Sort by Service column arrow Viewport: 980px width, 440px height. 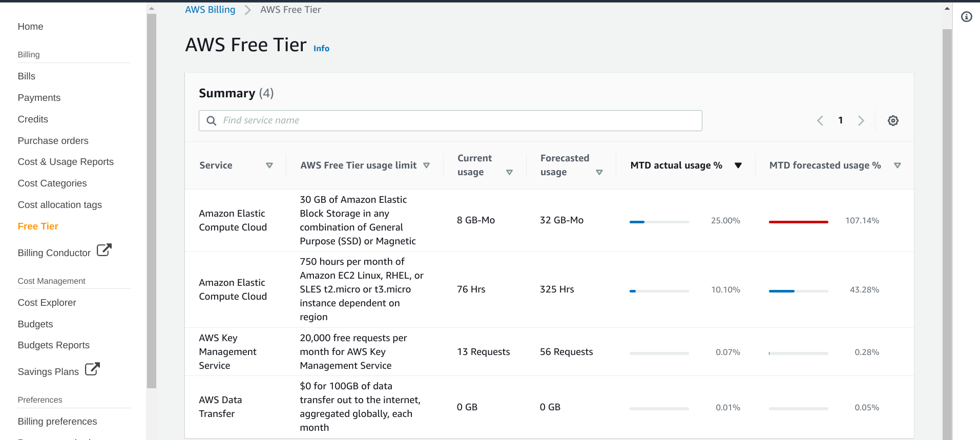[269, 165]
